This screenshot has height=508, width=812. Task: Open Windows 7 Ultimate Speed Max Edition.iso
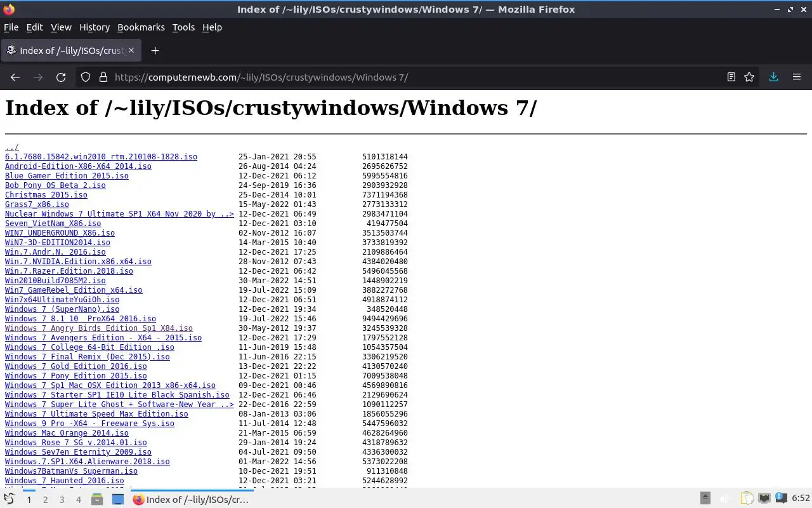(96, 414)
